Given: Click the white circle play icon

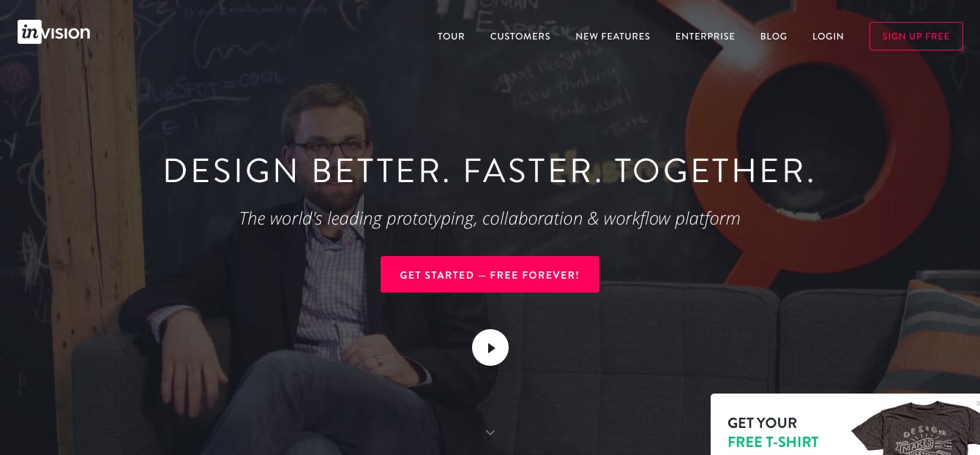Looking at the screenshot, I should pos(490,347).
